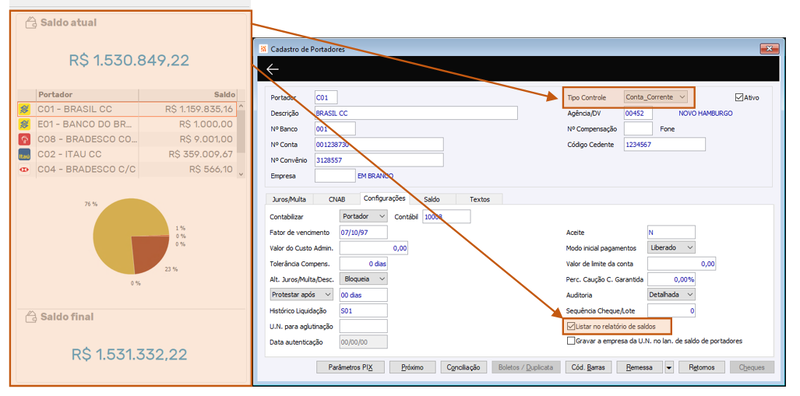The image size is (800, 396).
Task: Click the Perc. Caução C. Garantida field
Action: pyautogui.click(x=671, y=279)
